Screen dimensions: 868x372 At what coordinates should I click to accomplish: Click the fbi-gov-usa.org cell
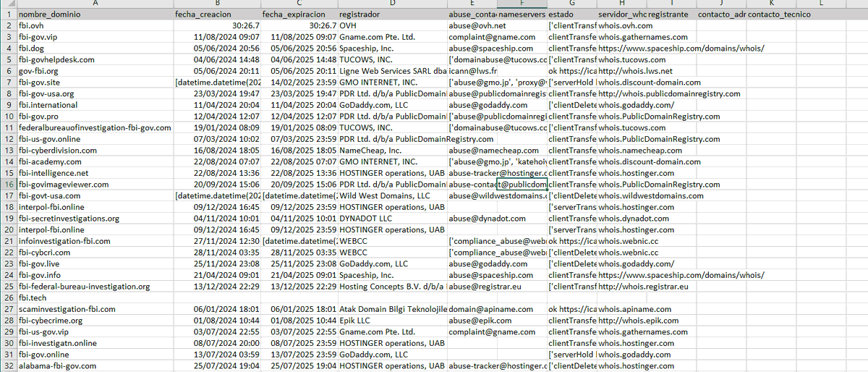click(95, 93)
